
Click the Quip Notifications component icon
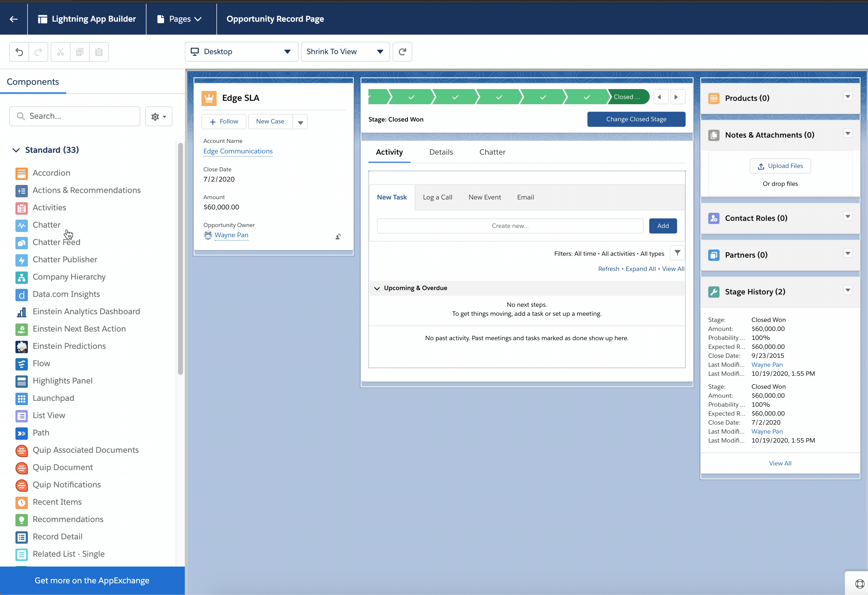click(x=22, y=485)
